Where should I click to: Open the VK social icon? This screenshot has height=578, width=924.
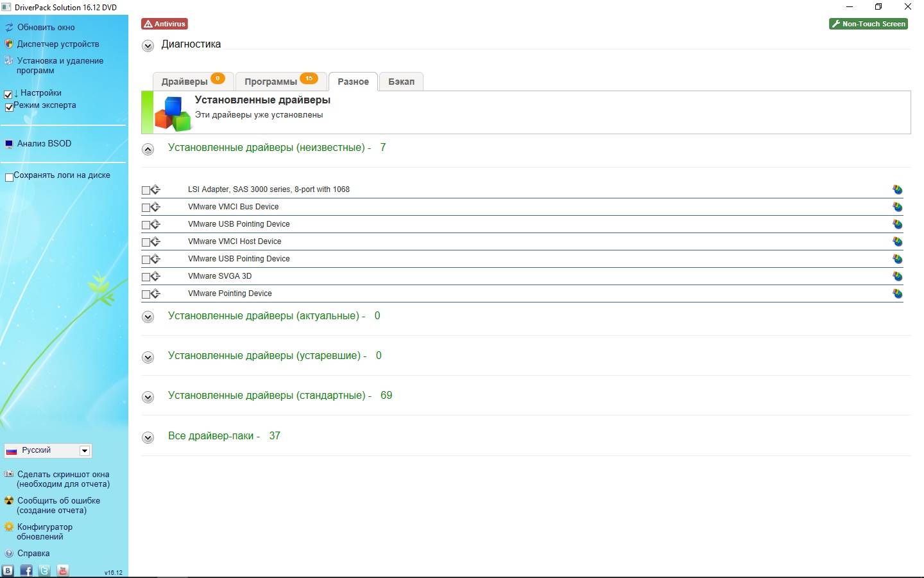click(x=8, y=570)
